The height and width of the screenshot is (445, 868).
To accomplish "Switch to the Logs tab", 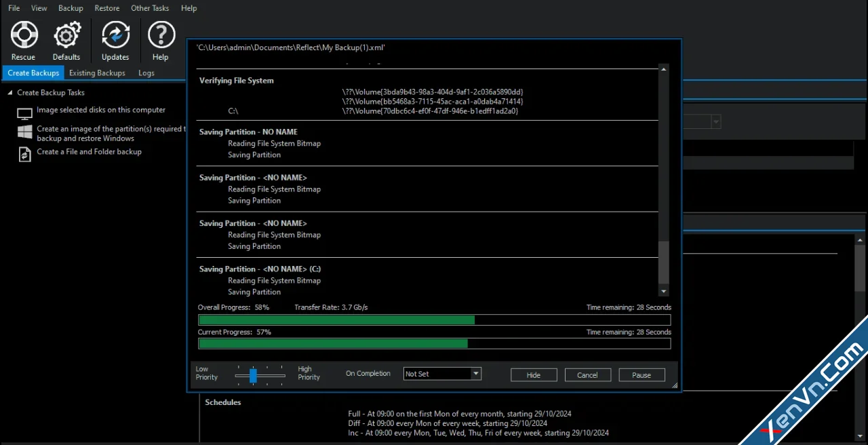I will [x=146, y=73].
